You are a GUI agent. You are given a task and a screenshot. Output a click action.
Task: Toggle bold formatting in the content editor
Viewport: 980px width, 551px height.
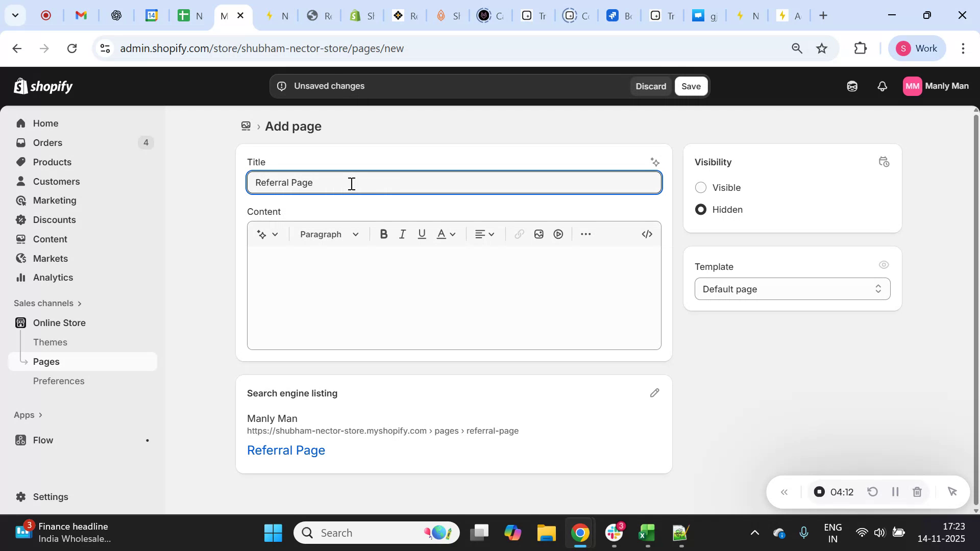click(x=383, y=234)
